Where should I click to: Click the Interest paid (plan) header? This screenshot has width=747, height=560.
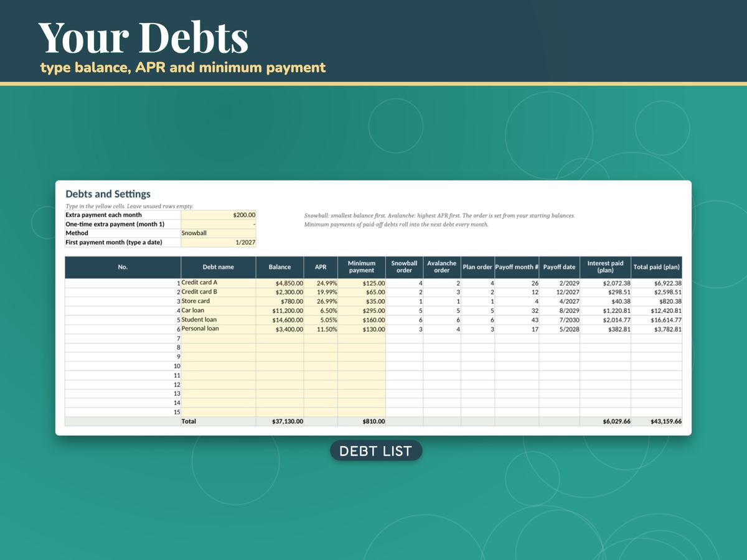pyautogui.click(x=605, y=267)
